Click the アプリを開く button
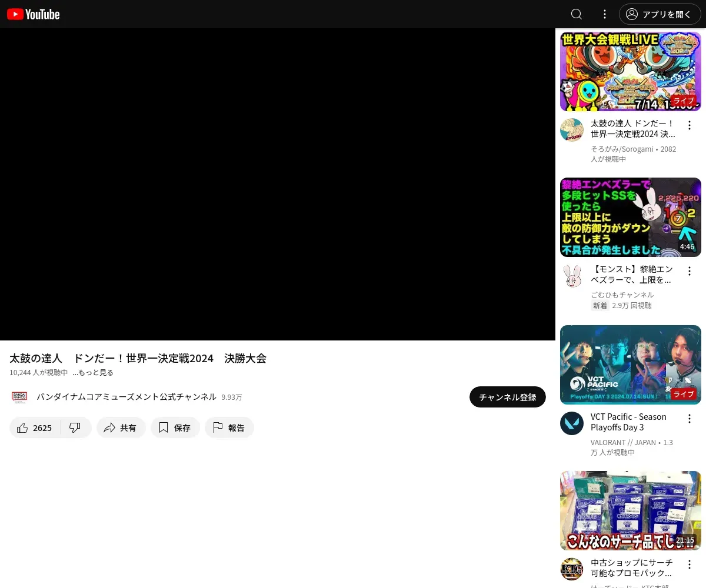This screenshot has width=706, height=588. tap(660, 14)
